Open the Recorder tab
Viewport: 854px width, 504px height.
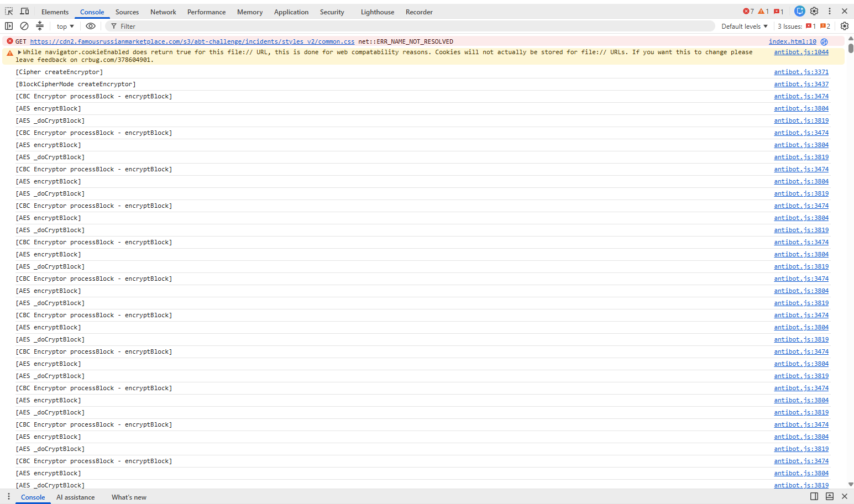pyautogui.click(x=419, y=12)
